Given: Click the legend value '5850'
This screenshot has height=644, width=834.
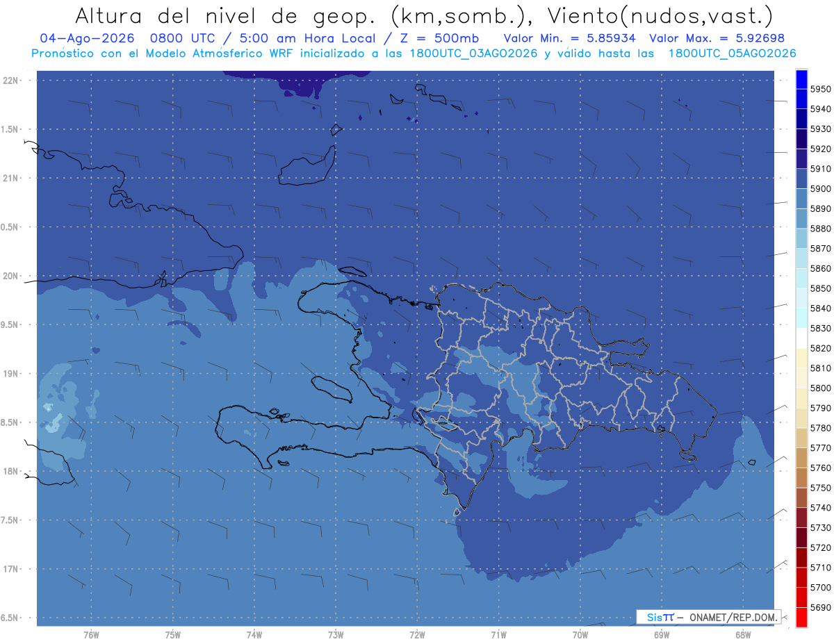Looking at the screenshot, I should (820, 288).
